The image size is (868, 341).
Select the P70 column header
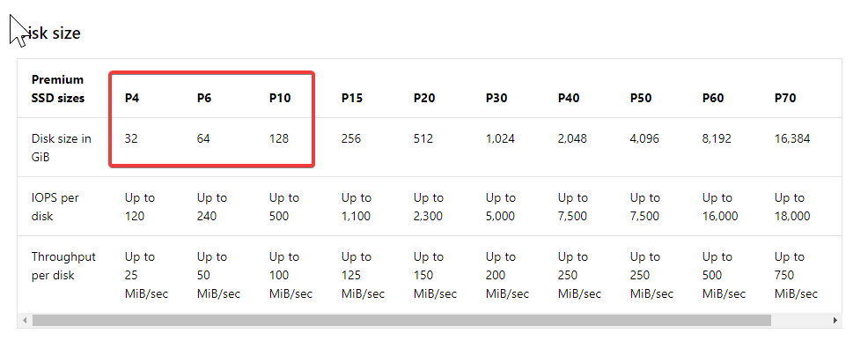click(785, 98)
